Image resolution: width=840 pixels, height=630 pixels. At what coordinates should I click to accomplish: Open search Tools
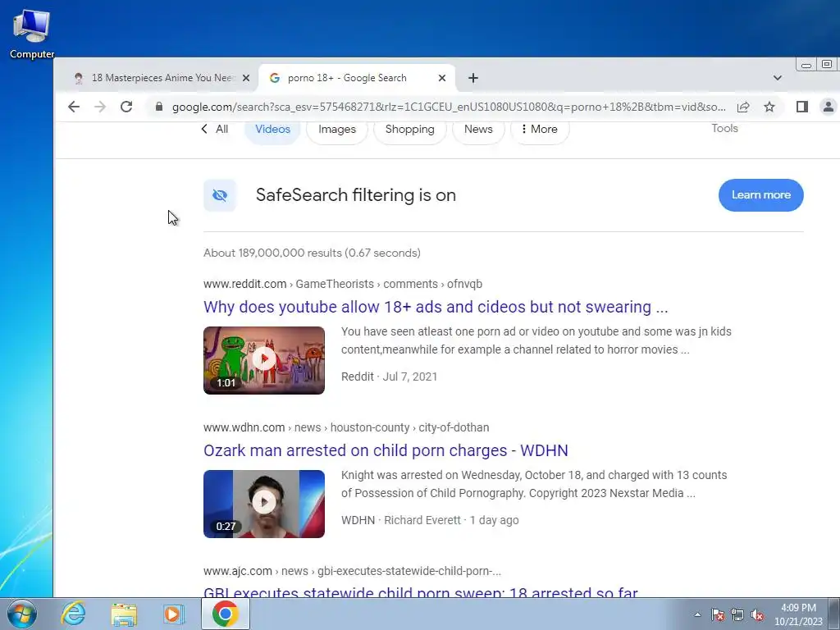point(725,129)
